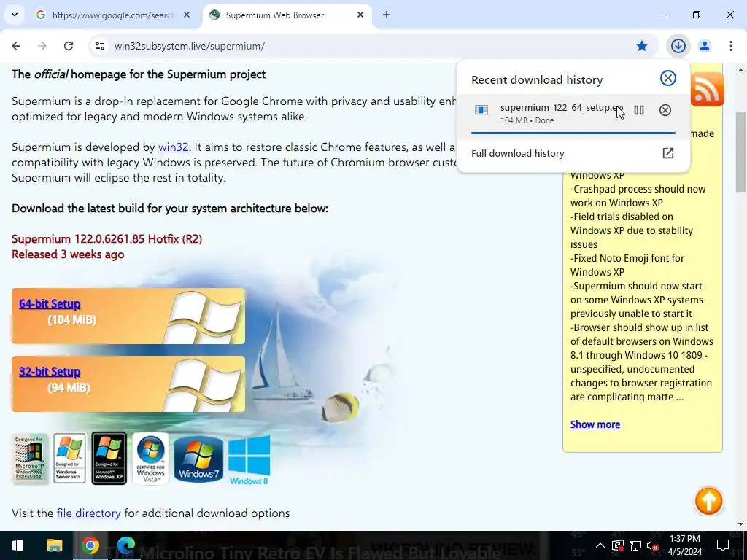Select the Supermium Web Browser tab
This screenshot has height=560, width=747.
[281, 15]
